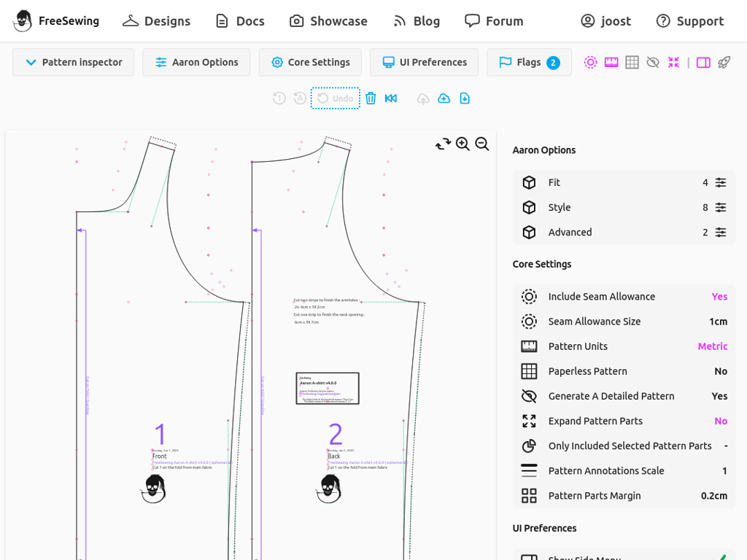Toggle detailed pattern eye icon in header
Image resolution: width=747 pixels, height=560 pixels.
point(653,63)
